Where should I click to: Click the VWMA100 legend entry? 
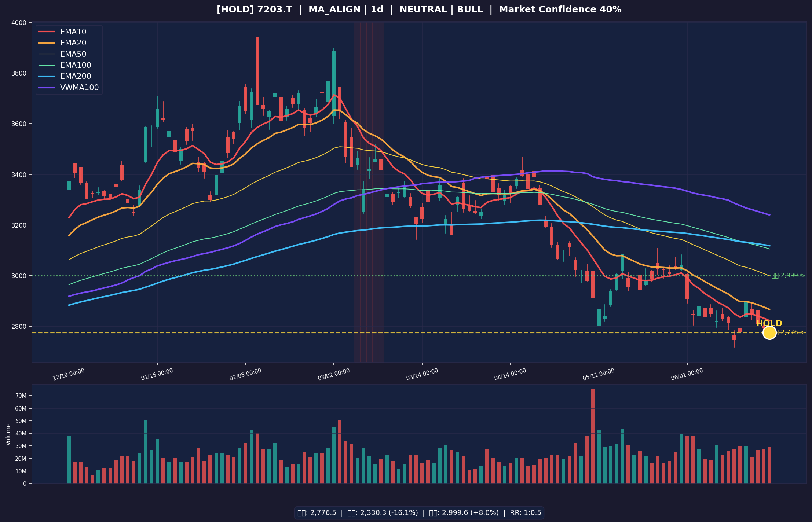(x=69, y=88)
